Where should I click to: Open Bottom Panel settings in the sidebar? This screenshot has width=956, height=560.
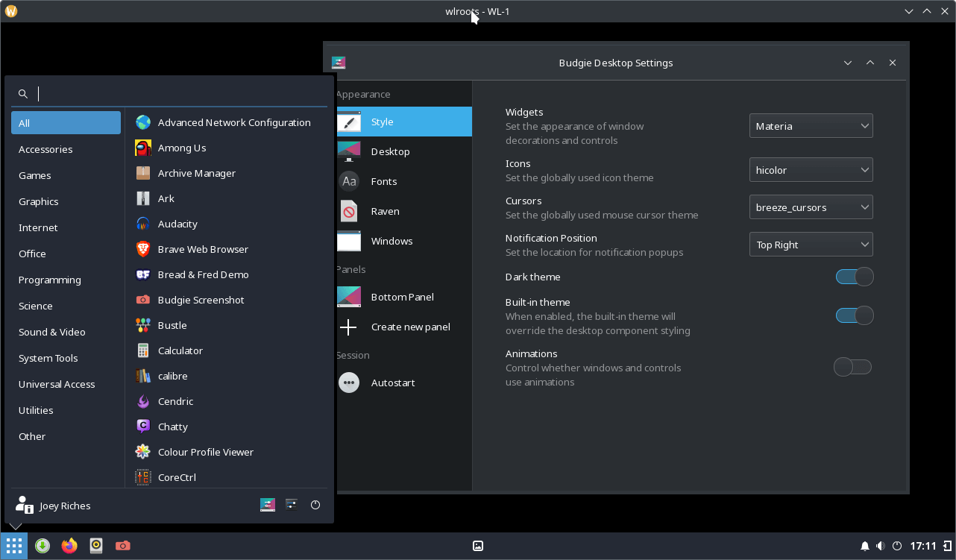404,297
